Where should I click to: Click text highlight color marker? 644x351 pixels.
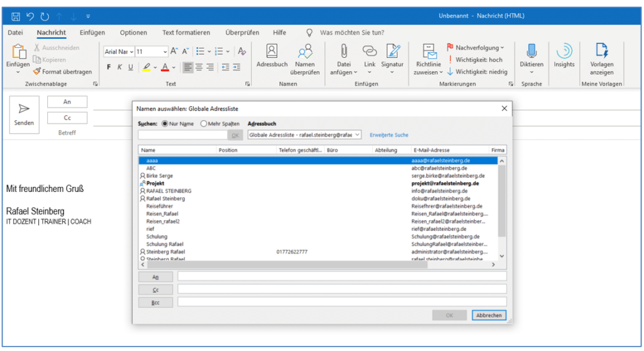(146, 67)
